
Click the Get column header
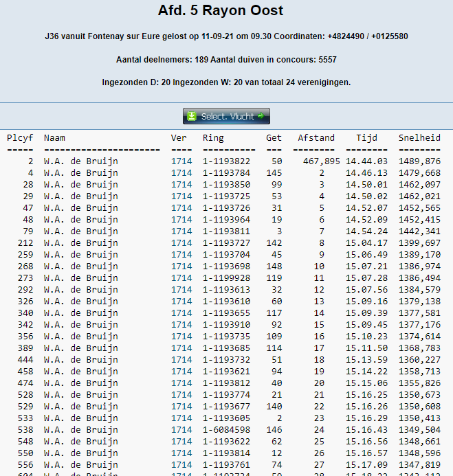[274, 138]
